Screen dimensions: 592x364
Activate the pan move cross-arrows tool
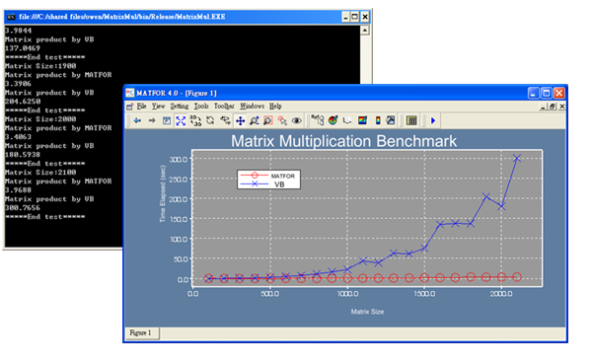(x=240, y=120)
